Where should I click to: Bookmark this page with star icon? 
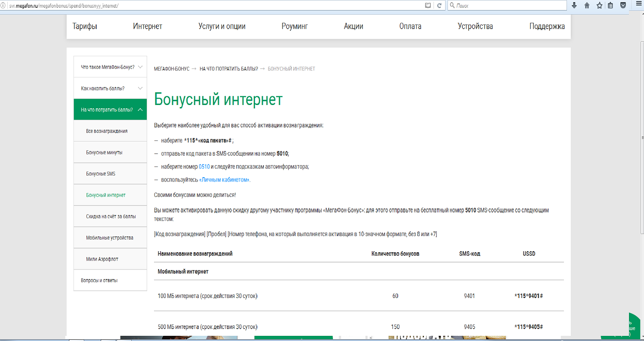tap(599, 6)
